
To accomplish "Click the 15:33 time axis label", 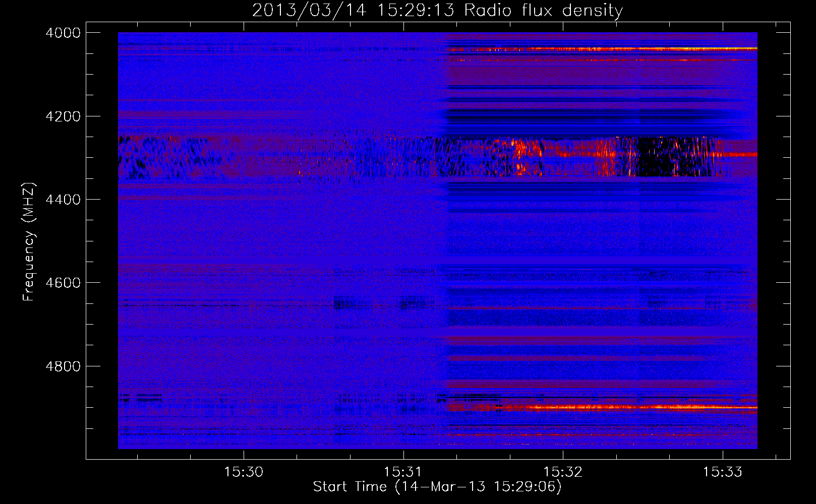I will coord(723,472).
